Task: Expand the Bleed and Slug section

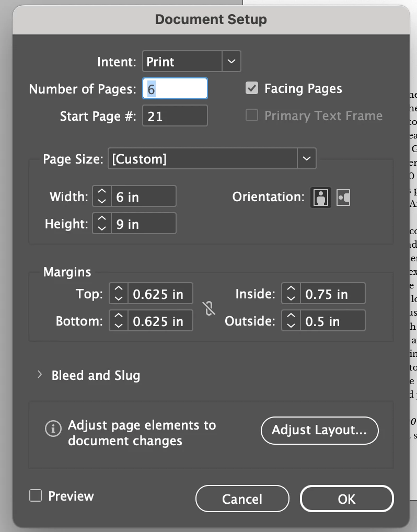Action: point(40,375)
